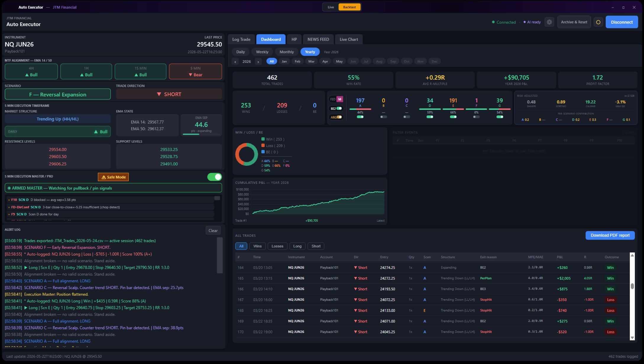Filter trades by Short

point(316,246)
